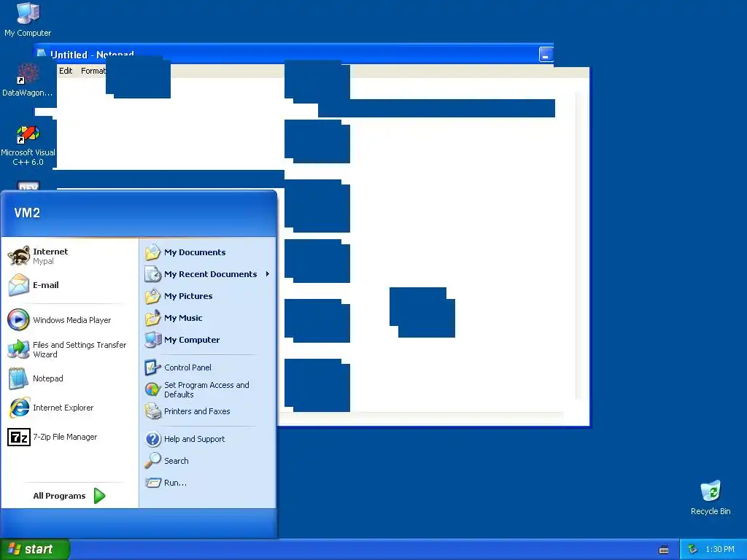Select DataWagon desktop shortcut

pos(28,80)
